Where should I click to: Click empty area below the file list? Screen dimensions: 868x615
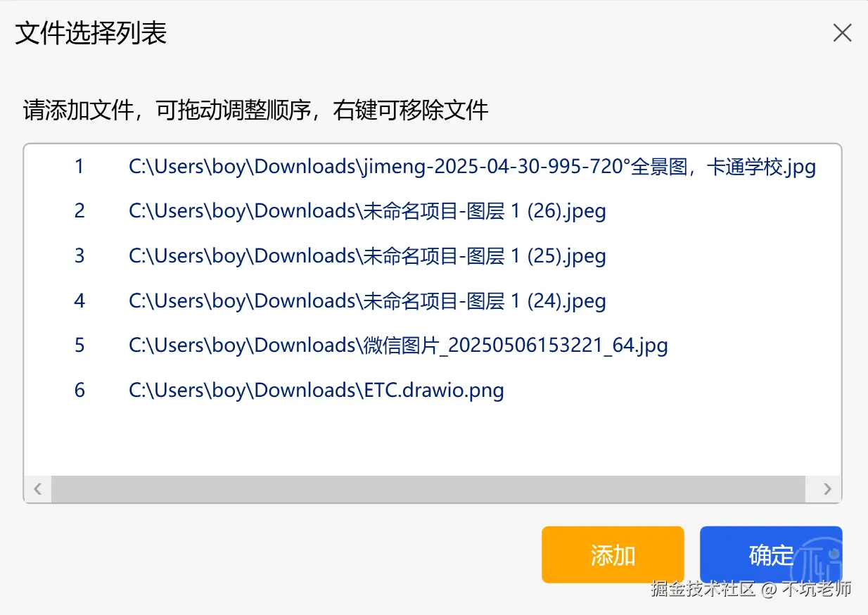[x=433, y=443]
